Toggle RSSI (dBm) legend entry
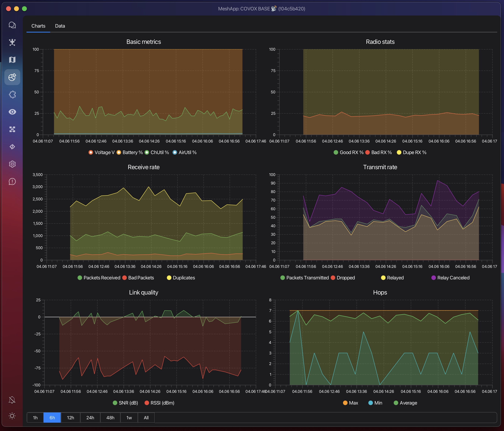 point(159,403)
